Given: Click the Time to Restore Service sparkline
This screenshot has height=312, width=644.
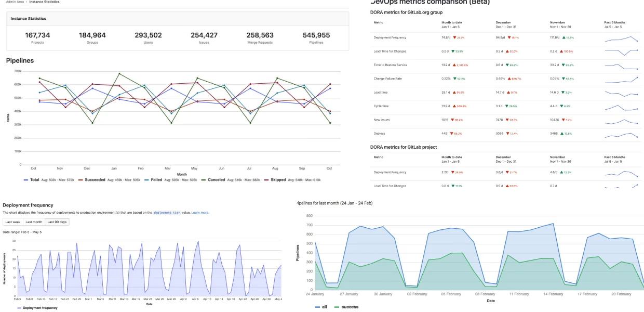Looking at the screenshot, I should click(621, 67).
